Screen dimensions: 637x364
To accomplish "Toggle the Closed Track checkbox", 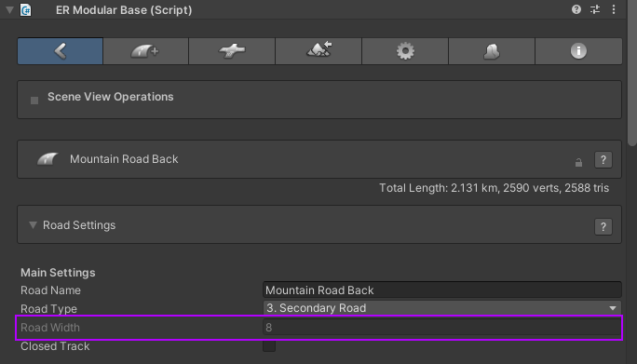I will point(269,345).
